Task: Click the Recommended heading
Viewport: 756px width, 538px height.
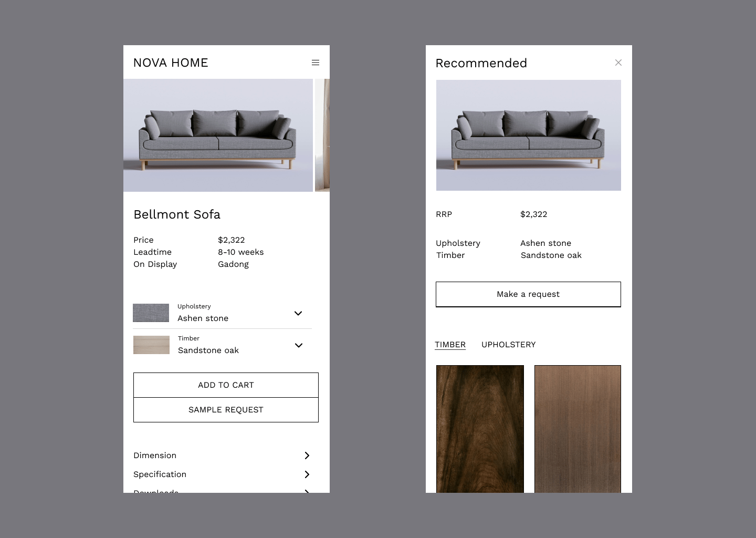Action: tap(481, 63)
